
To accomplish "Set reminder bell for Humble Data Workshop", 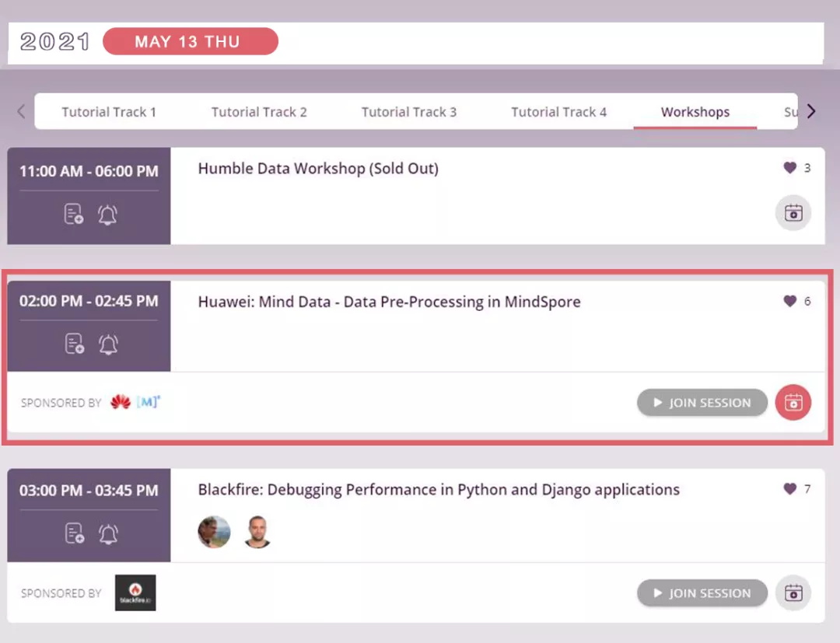I will coord(107,215).
